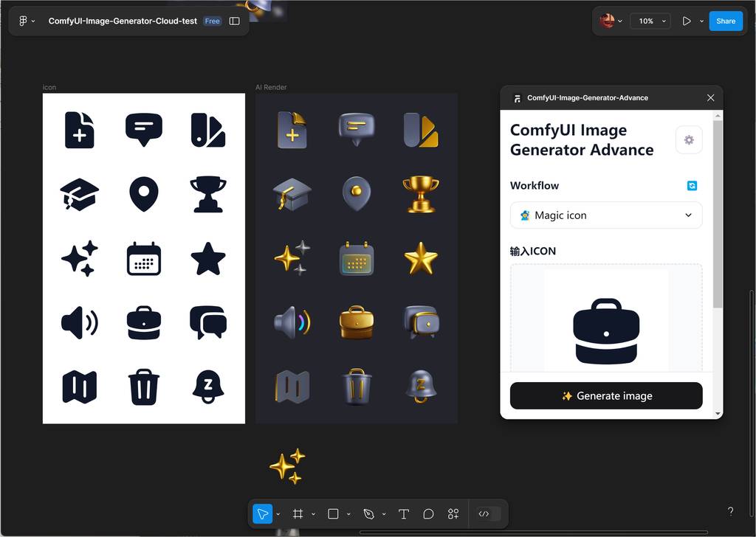
Task: Click the plugin panel vertical scrollbar
Action: [x=718, y=214]
